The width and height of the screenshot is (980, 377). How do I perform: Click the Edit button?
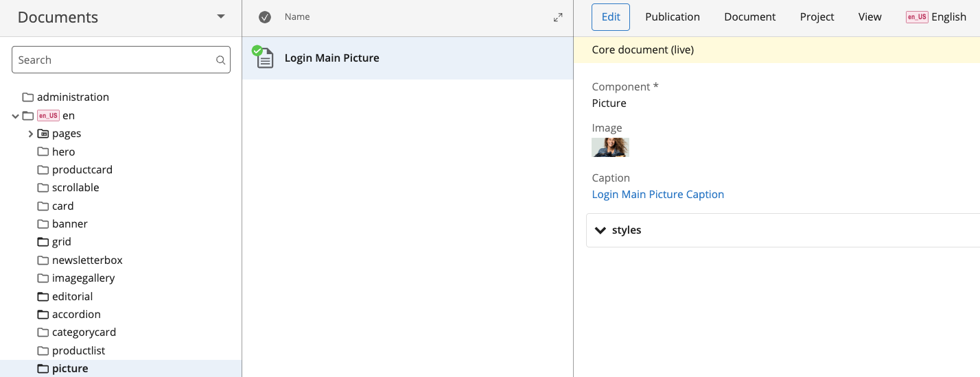611,17
